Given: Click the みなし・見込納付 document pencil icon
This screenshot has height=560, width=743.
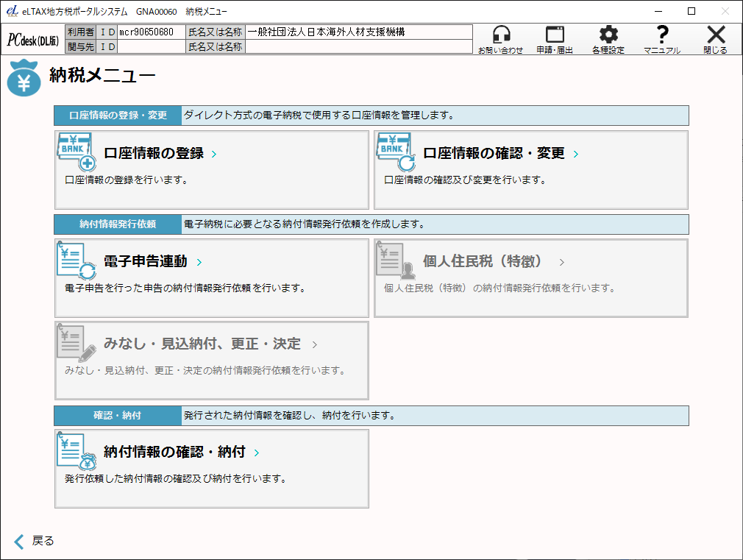Looking at the screenshot, I should [77, 342].
